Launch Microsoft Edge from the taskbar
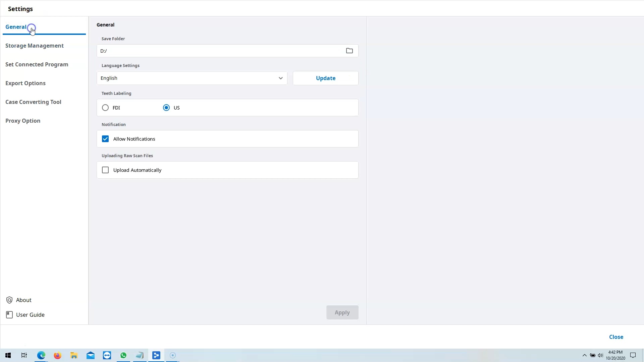The width and height of the screenshot is (644, 362). coord(41,355)
